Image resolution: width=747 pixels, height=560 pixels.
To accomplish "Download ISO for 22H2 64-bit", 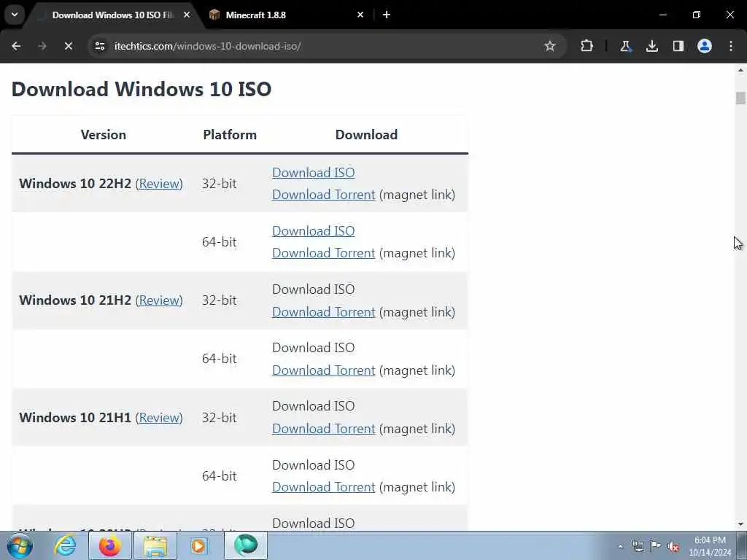I will tap(314, 231).
